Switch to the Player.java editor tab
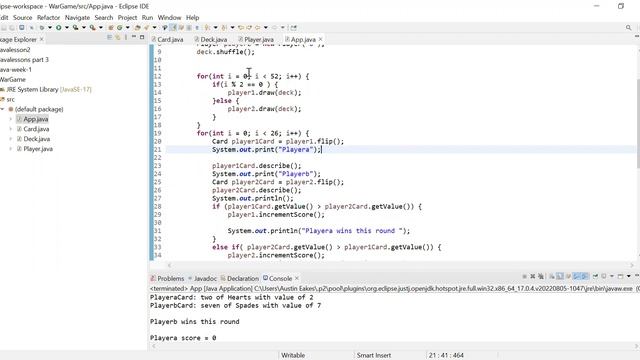The image size is (640, 360). point(256,40)
